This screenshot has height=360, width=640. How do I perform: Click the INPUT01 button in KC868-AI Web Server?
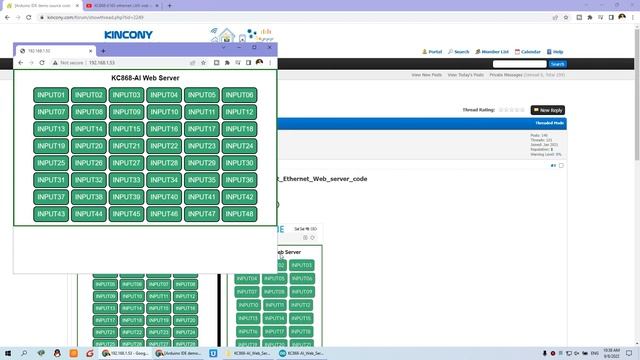(x=51, y=95)
